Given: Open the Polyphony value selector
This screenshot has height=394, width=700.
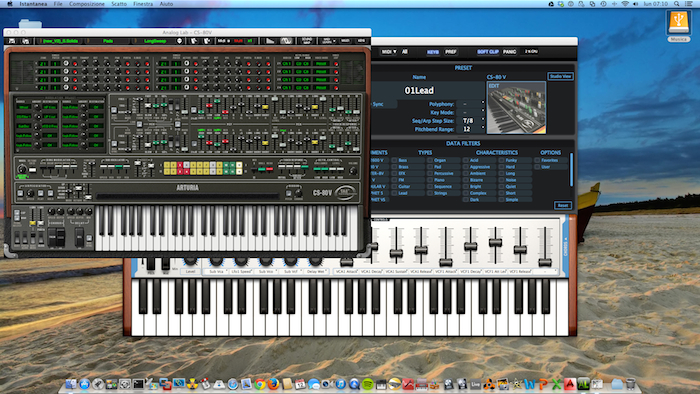Looking at the screenshot, I should click(x=471, y=104).
